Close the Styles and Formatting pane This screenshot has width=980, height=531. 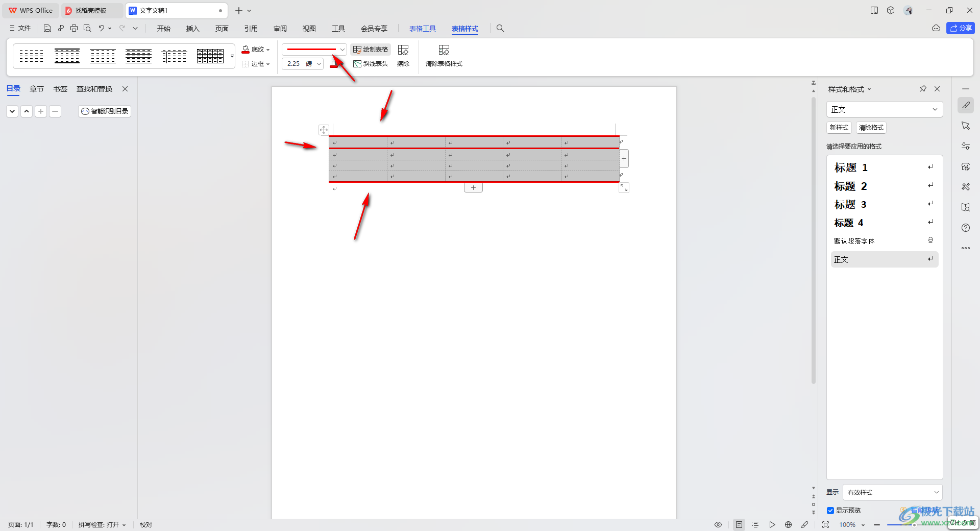[x=937, y=89]
